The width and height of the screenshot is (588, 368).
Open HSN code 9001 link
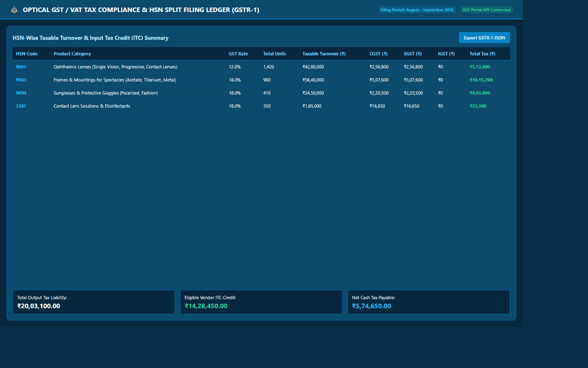click(x=21, y=67)
